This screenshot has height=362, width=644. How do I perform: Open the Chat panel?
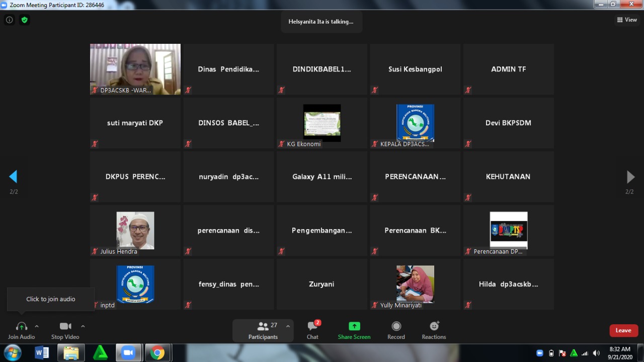point(312,330)
